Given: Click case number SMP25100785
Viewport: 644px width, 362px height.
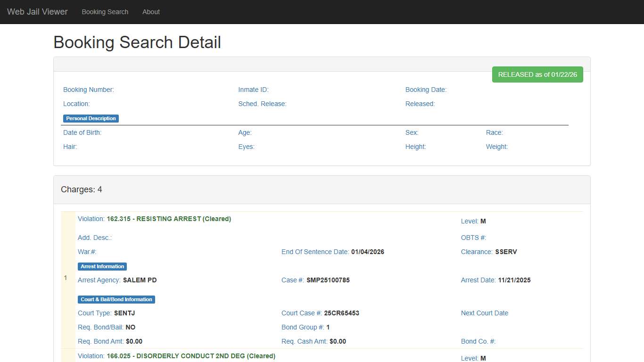Looking at the screenshot, I should (328, 280).
